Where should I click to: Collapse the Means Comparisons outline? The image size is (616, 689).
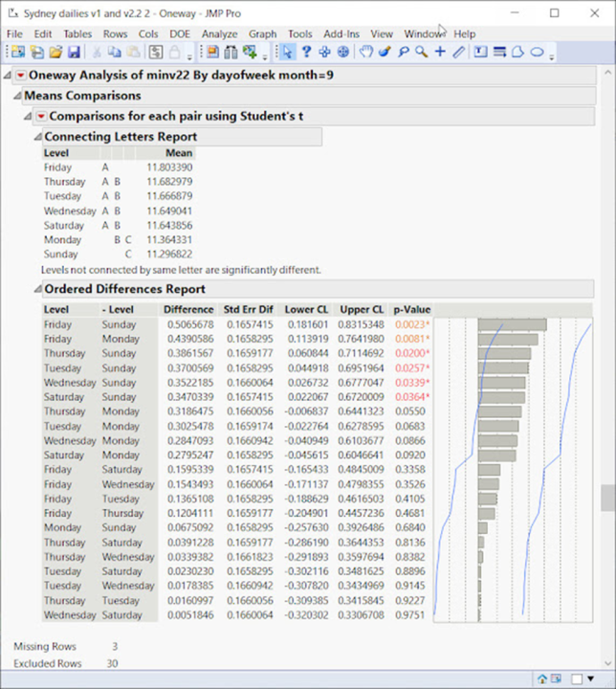[x=17, y=96]
